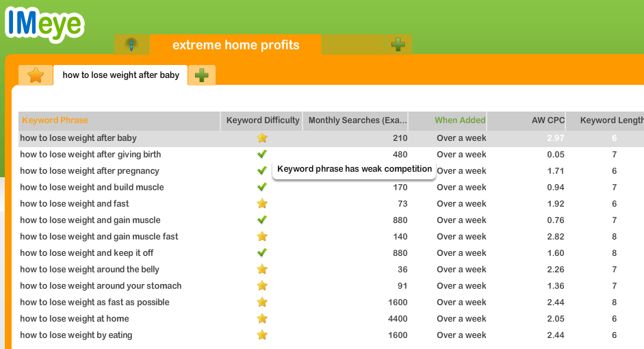Sort by Keyword Difficulty column
The image size is (644, 349).
tap(261, 120)
